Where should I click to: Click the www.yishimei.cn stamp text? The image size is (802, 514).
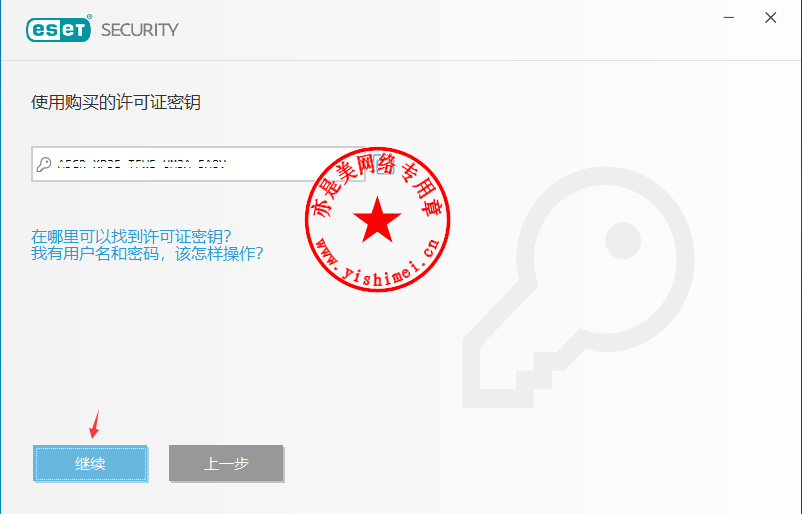coord(377,261)
